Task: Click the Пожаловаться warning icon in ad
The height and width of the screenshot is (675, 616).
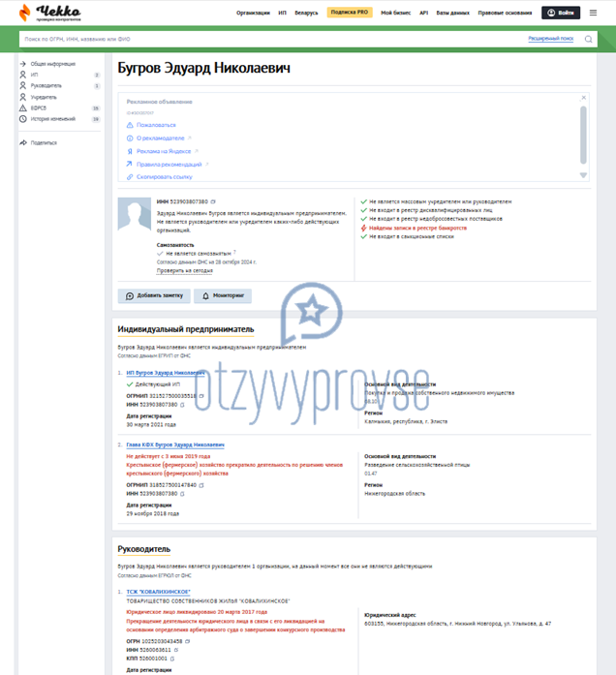Action: pyautogui.click(x=130, y=125)
